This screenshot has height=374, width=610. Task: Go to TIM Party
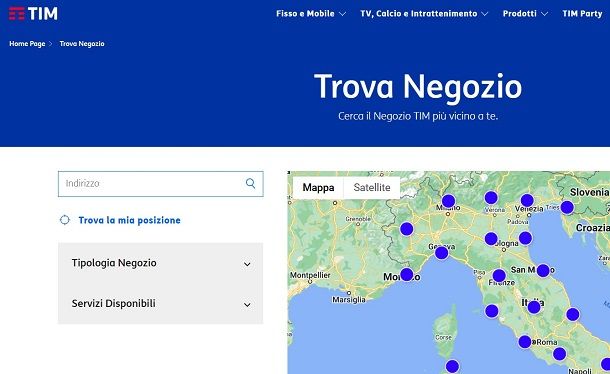[582, 14]
